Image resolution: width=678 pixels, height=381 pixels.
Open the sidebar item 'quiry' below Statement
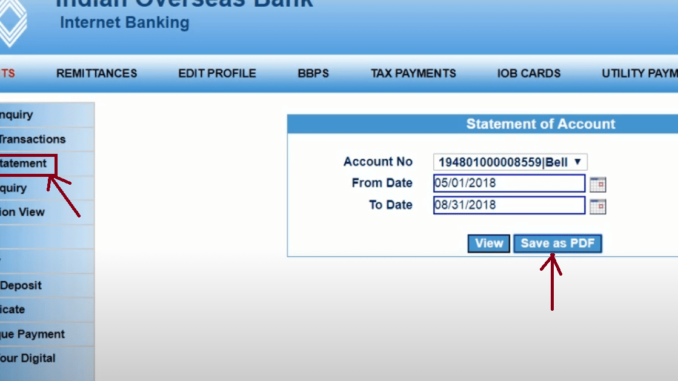(x=47, y=188)
